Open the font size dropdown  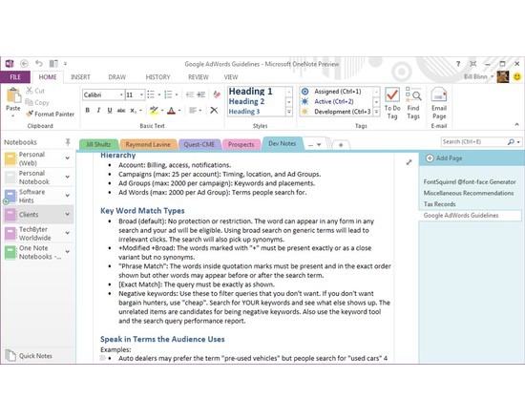141,95
